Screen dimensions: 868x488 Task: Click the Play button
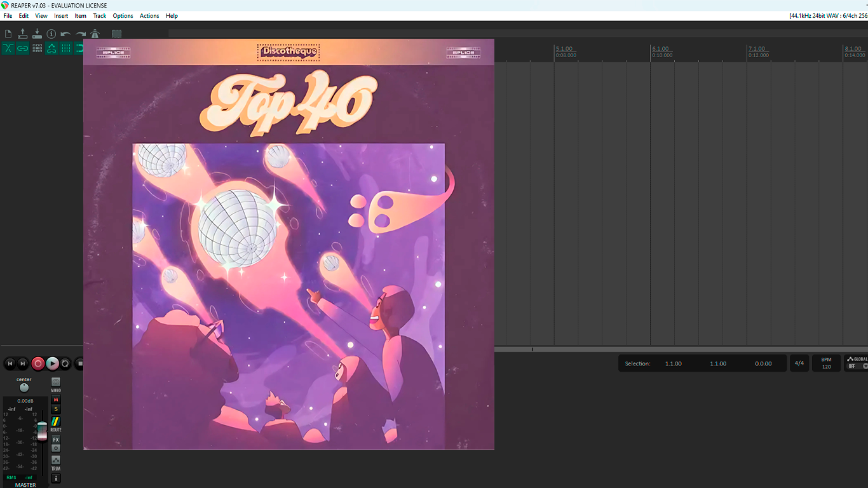(52, 363)
